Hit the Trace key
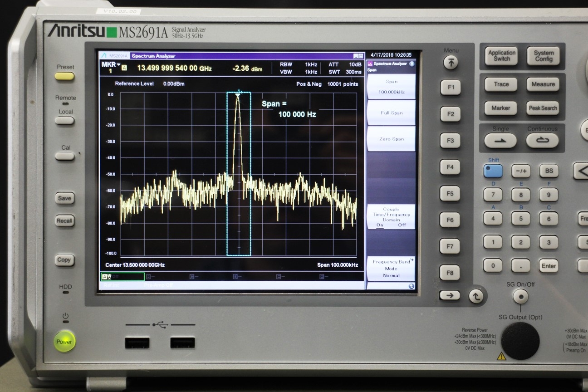The image size is (588, 392). [x=501, y=84]
